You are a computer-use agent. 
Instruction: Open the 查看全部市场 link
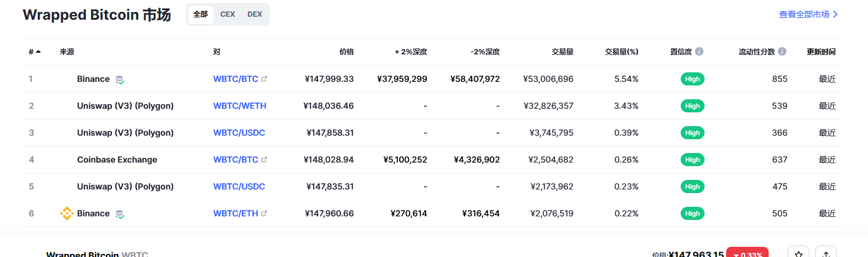804,14
